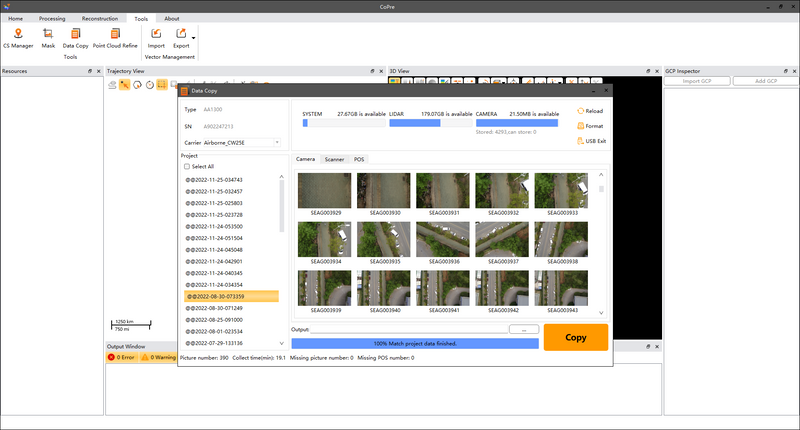Click the Mask tool icon
800x430 pixels.
(x=48, y=34)
